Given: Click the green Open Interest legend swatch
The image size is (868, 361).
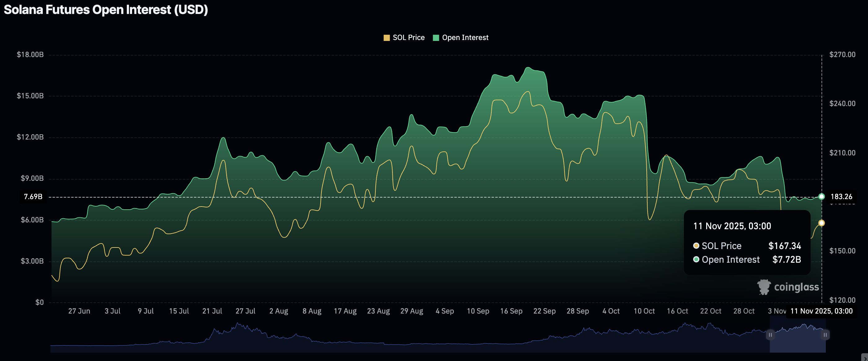Looking at the screenshot, I should click(x=436, y=38).
